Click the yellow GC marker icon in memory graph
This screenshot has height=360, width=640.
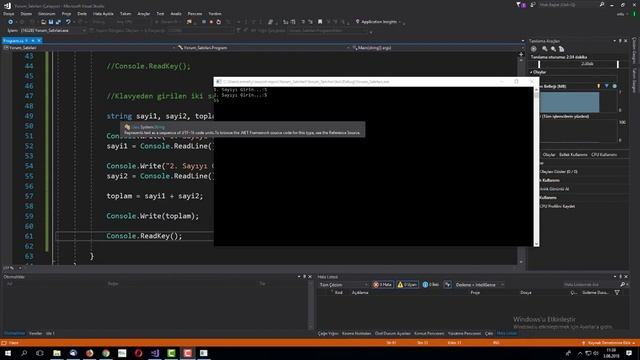pos(599,86)
